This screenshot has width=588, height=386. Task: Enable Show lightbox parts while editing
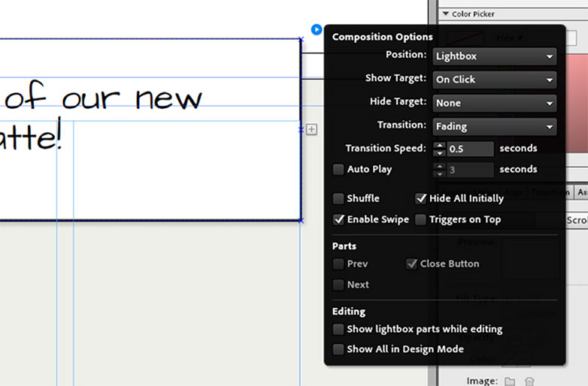pyautogui.click(x=338, y=329)
